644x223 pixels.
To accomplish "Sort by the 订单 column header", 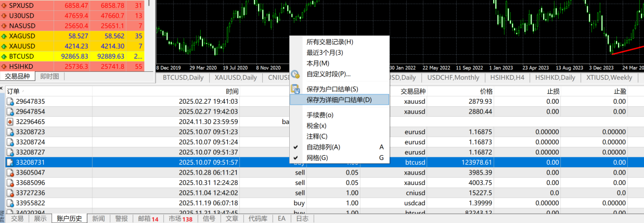I will (x=14, y=91).
